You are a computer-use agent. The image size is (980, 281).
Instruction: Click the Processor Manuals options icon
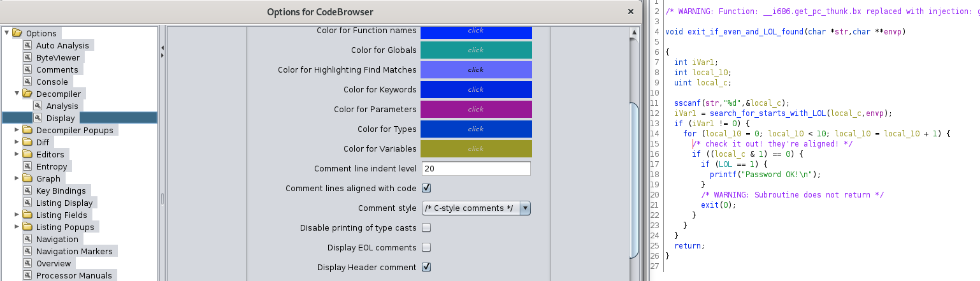coord(27,275)
